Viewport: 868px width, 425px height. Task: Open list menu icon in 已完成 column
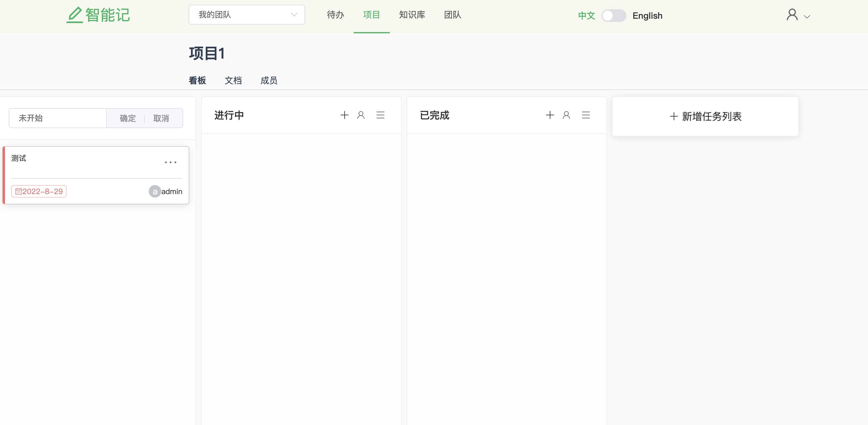coord(586,115)
